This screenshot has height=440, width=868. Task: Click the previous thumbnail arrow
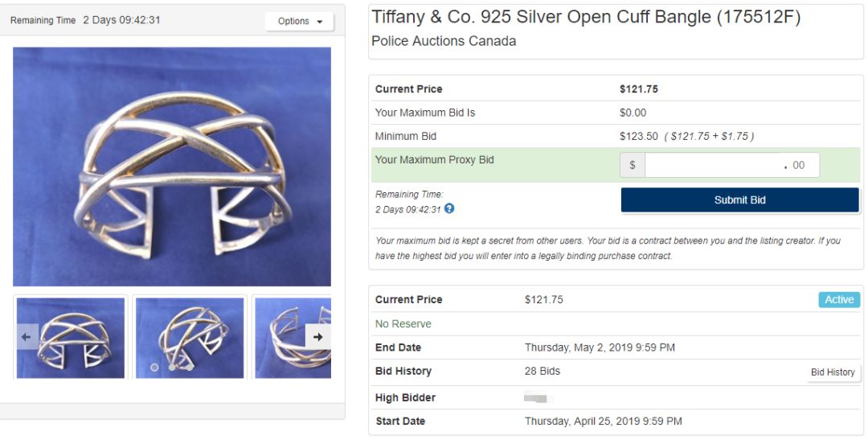[x=27, y=337]
